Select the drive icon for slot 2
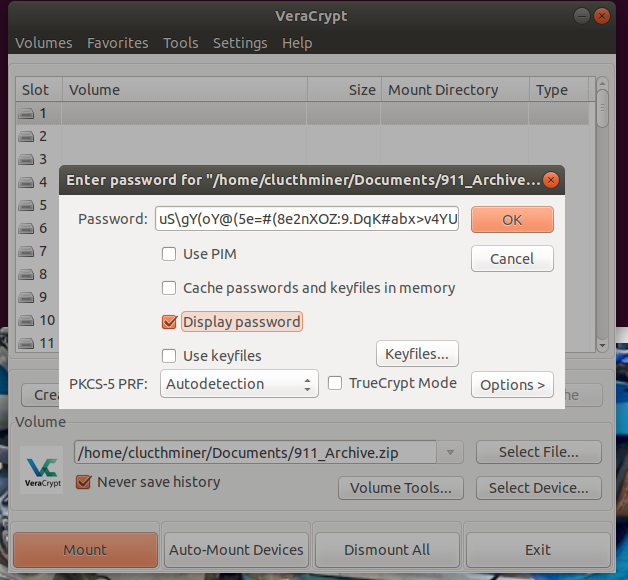Screen dimensions: 628x580 (26, 137)
